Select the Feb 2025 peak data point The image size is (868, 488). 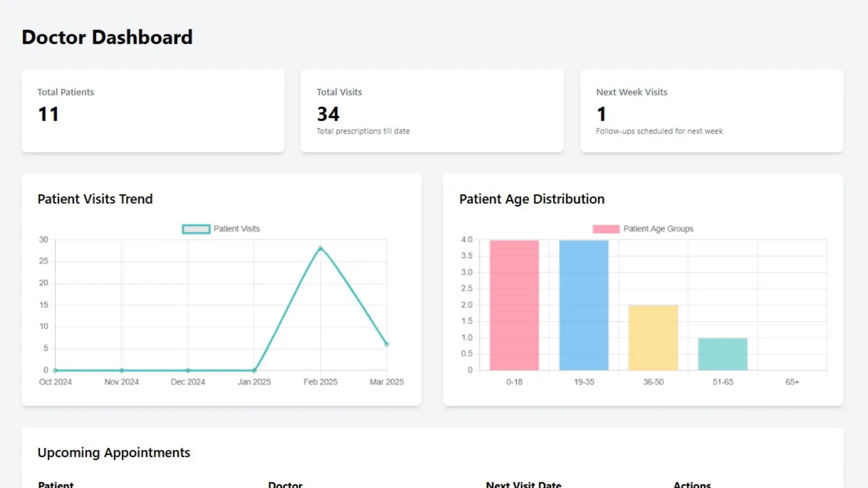[321, 249]
